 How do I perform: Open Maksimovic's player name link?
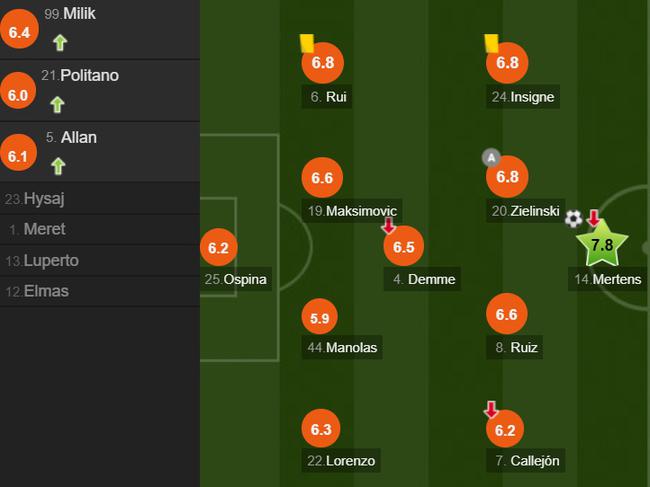pos(353,211)
